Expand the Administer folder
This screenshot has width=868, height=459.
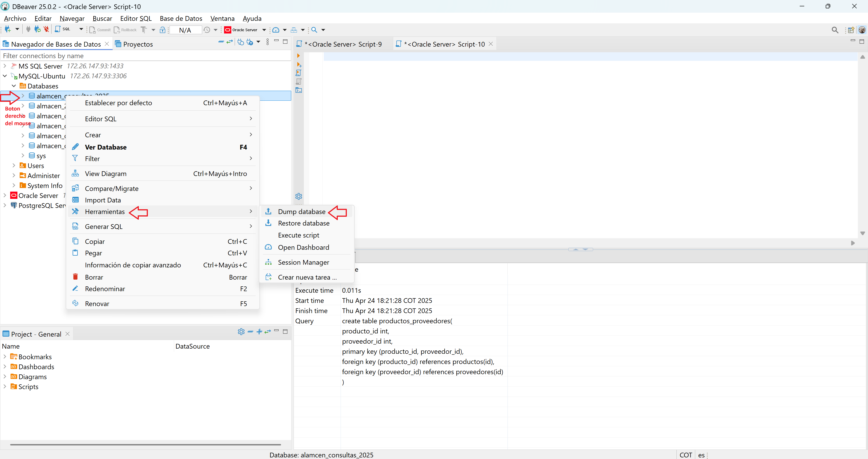click(x=14, y=175)
